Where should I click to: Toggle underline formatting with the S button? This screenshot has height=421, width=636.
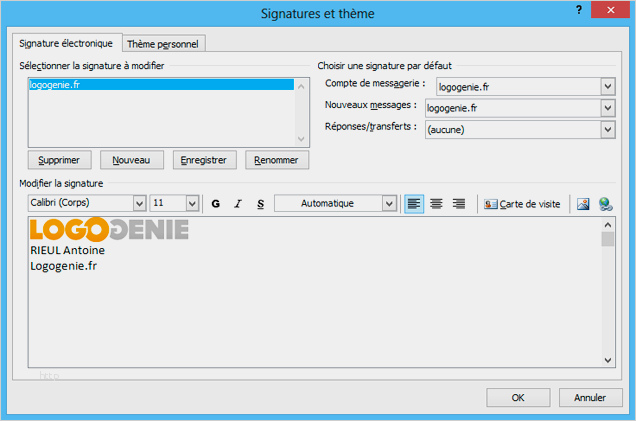(260, 204)
